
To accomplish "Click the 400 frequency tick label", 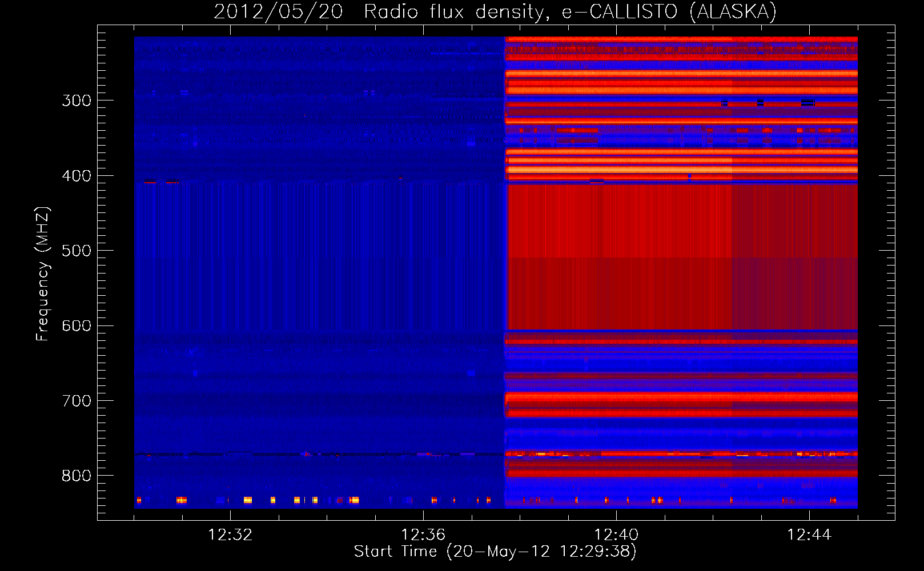I will tap(77, 176).
